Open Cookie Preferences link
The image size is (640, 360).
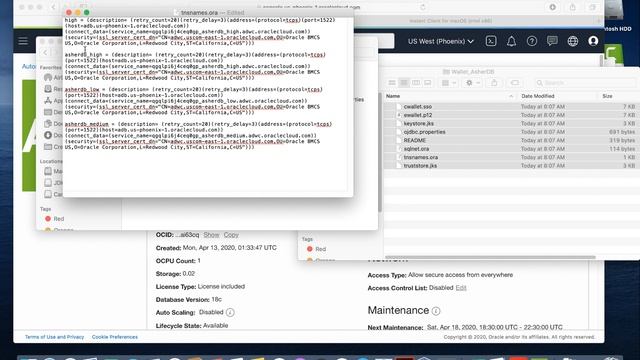[x=115, y=337]
